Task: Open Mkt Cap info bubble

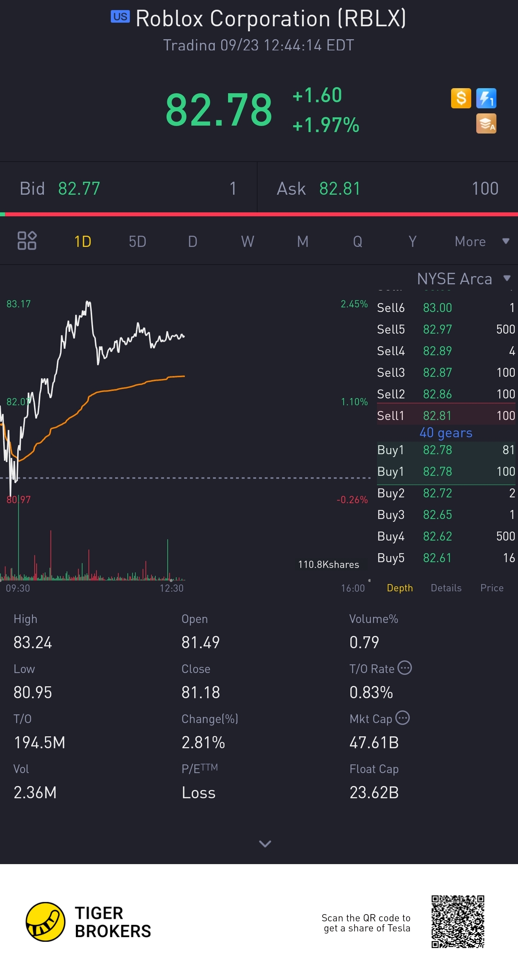Action: [x=403, y=718]
